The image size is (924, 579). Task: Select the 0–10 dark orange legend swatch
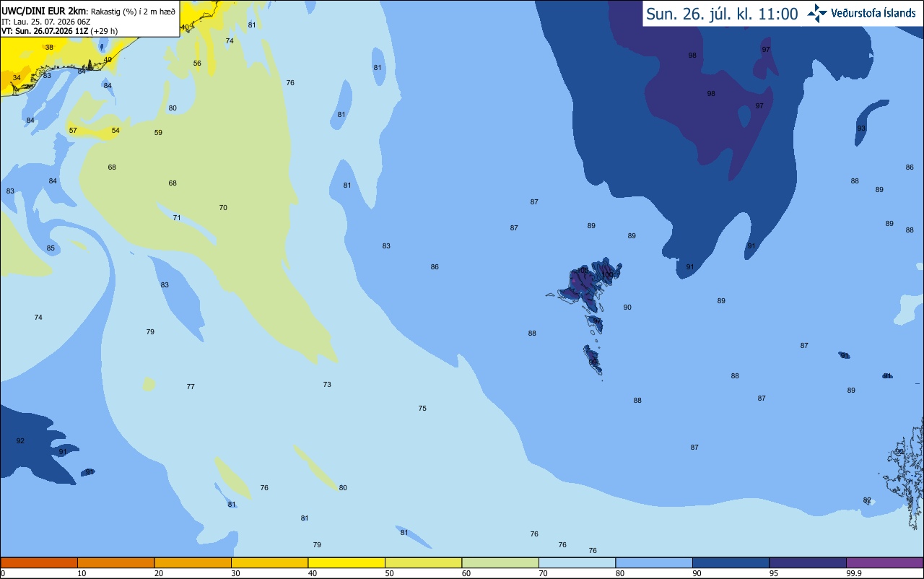(39, 562)
